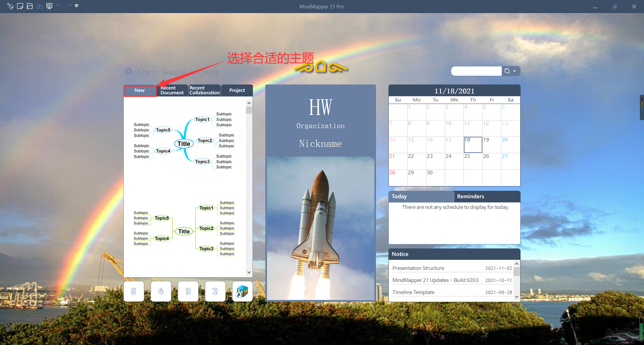Click the number 4 shortcut tile
The image size is (644, 345).
(x=161, y=291)
